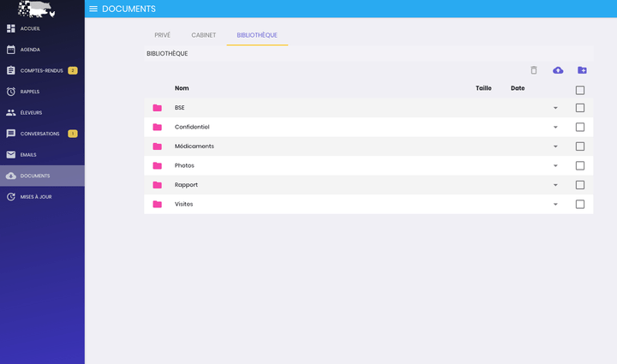Open Agenda from the sidebar
The image size is (617, 364).
30,50
